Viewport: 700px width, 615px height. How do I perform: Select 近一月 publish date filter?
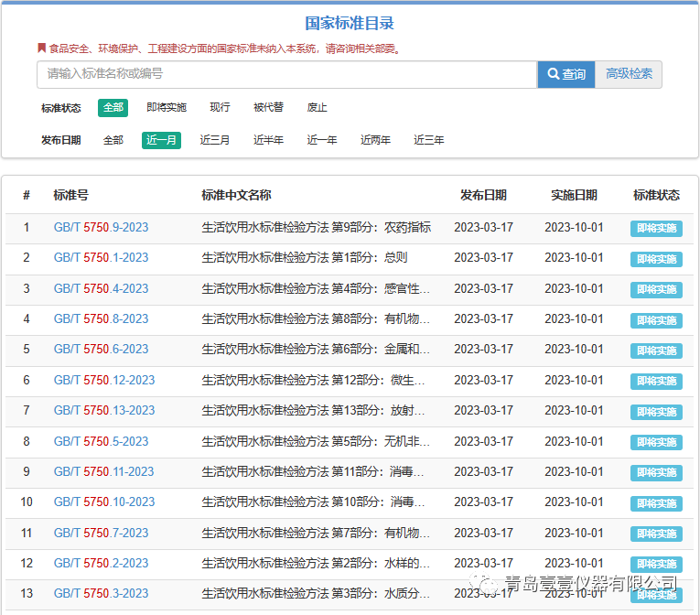click(x=161, y=140)
